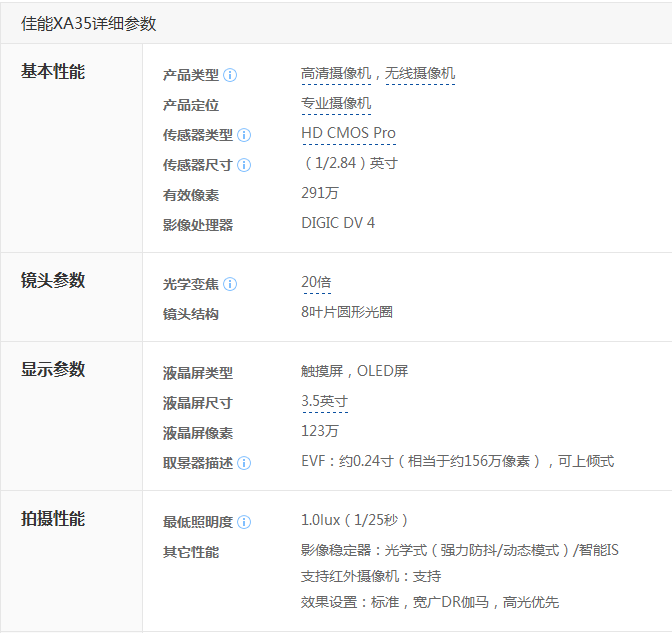672x633 pixels.
Task: Click the 镜头结构 label
Action: (191, 314)
